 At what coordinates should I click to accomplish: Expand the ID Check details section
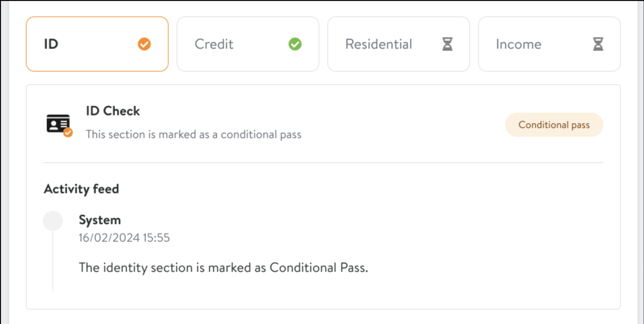pyautogui.click(x=113, y=111)
